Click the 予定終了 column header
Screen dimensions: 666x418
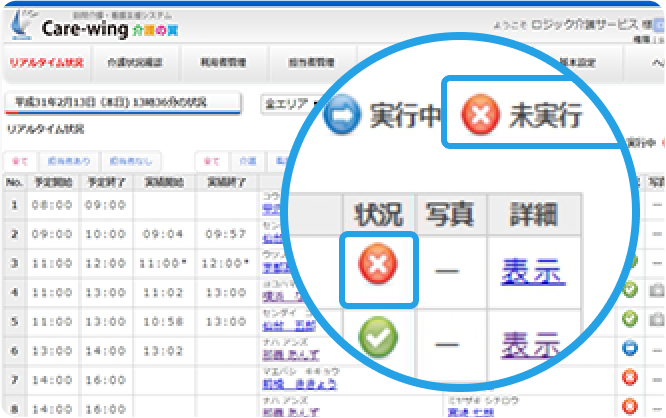coord(106,183)
